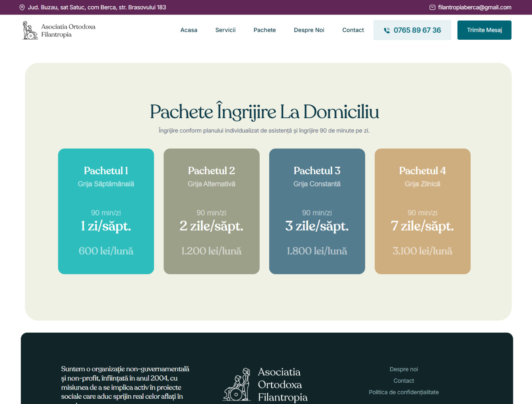Screen dimensions: 532x404
Task: Select the turquoise Pachetul 1 card
Action: point(106,211)
